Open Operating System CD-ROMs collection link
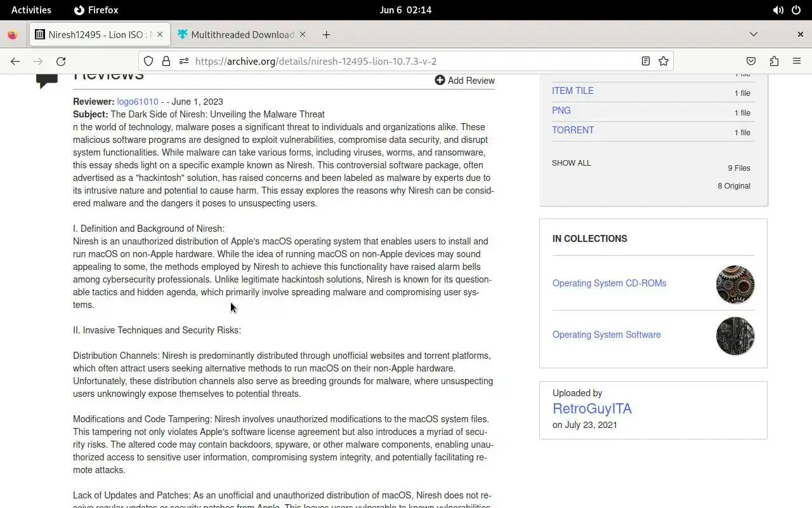The width and height of the screenshot is (812, 508). click(x=609, y=283)
